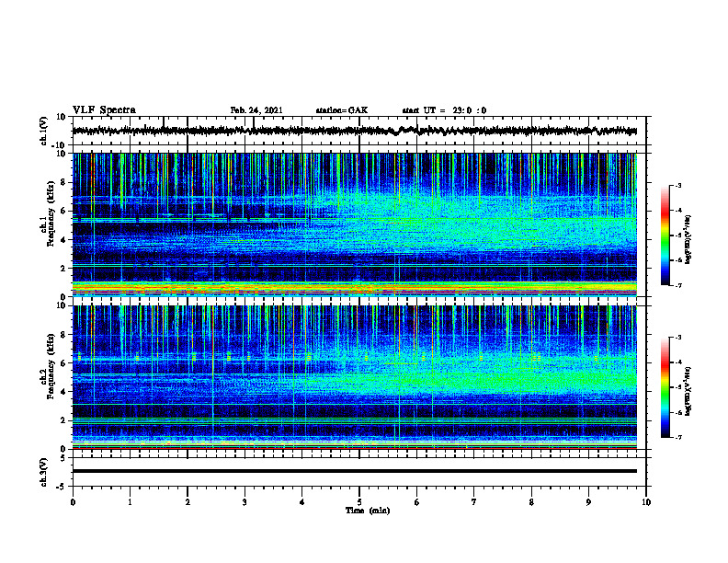
Task: Click tick label "4" on time axis
Action: click(302, 502)
